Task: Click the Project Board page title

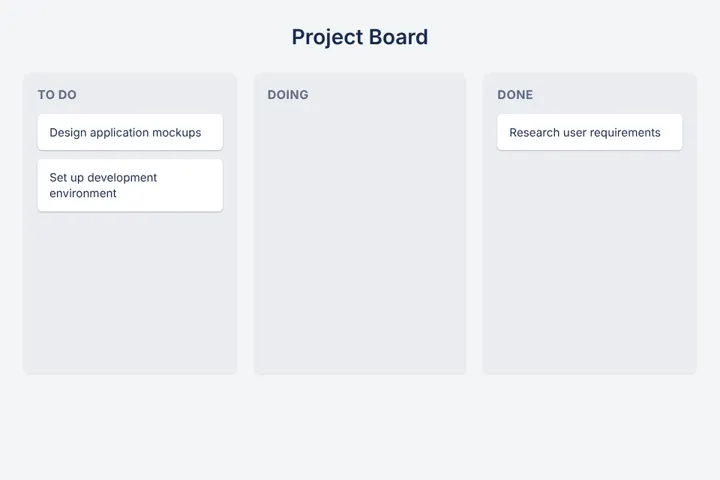Action: [x=360, y=37]
